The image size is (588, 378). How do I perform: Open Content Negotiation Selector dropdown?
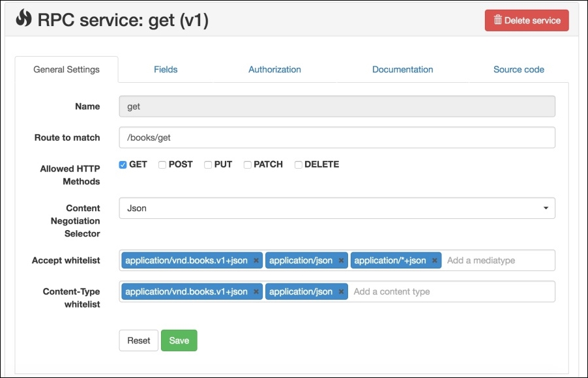[336, 209]
